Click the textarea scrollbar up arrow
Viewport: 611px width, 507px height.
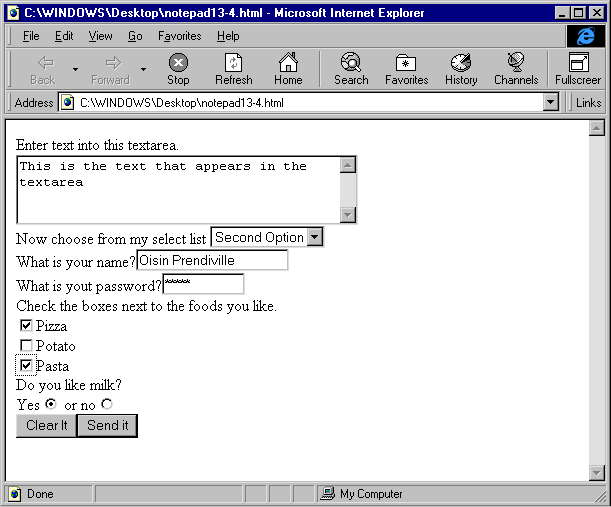(348, 165)
